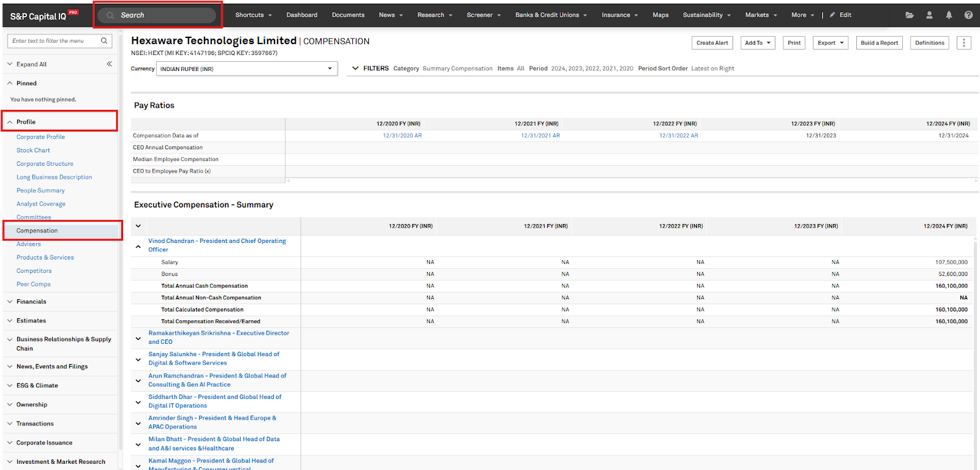
Task: Open the Export dropdown button
Action: point(831,43)
